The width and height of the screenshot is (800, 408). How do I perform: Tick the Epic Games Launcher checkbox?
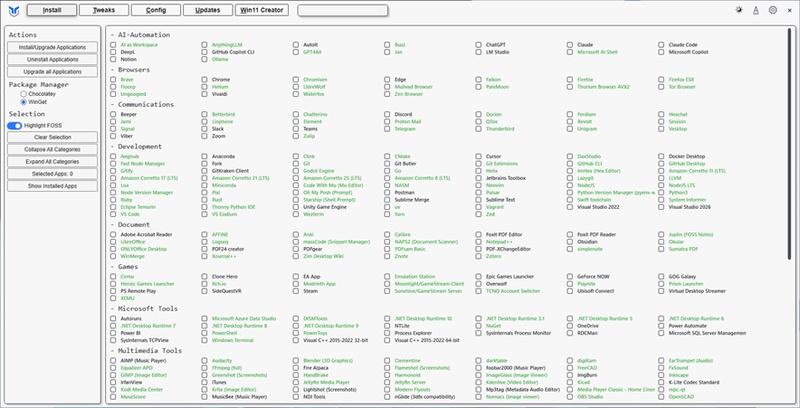coord(479,276)
